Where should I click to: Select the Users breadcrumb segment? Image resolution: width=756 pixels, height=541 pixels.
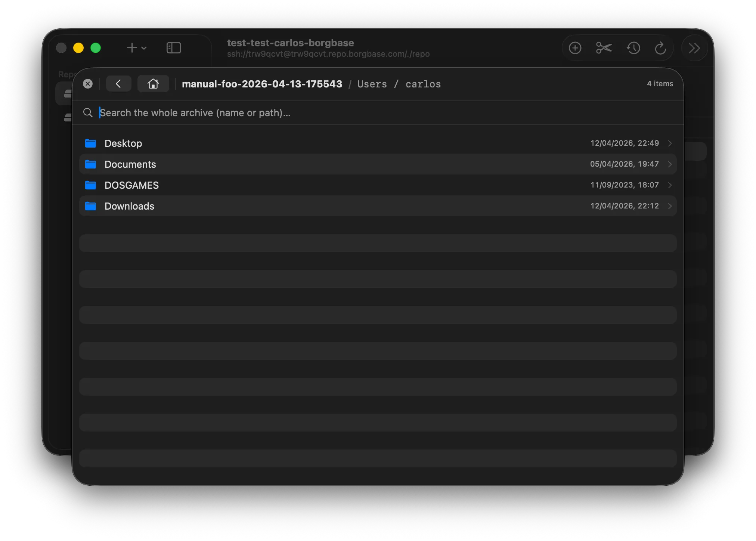[x=372, y=84]
